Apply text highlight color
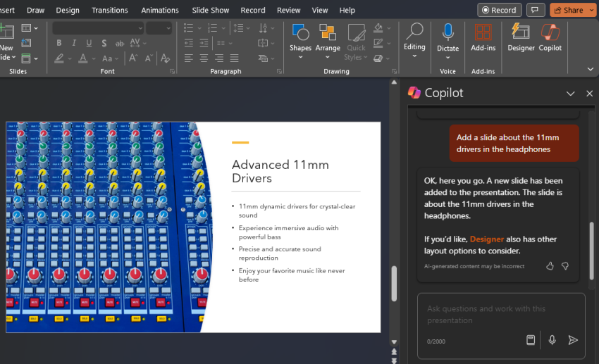The width and height of the screenshot is (599, 364). click(59, 58)
